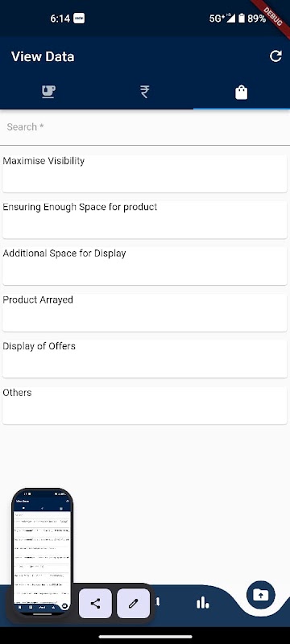
Task: Open the Maximise Visibility card
Action: tap(144, 173)
